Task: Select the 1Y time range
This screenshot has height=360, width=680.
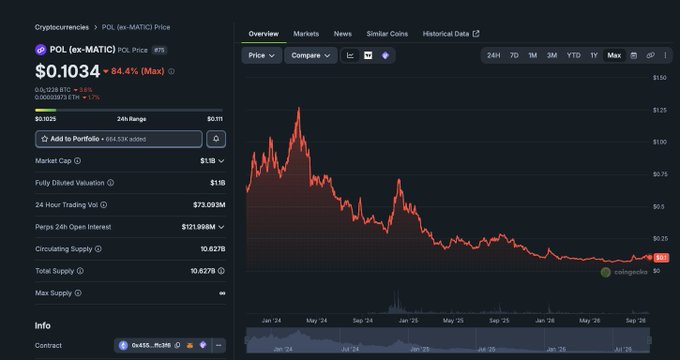Action: [594, 56]
